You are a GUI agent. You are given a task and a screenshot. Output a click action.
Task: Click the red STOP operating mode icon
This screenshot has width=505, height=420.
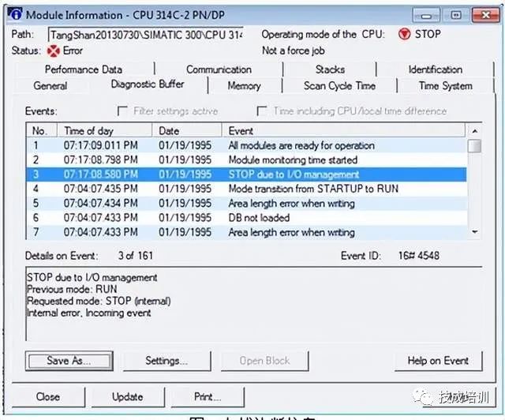[404, 34]
